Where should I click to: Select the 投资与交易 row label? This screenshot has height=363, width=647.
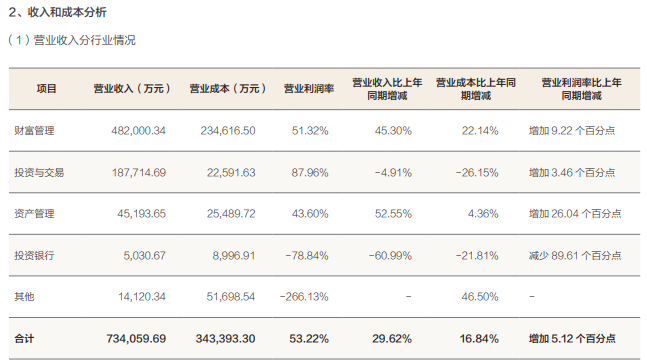click(39, 172)
